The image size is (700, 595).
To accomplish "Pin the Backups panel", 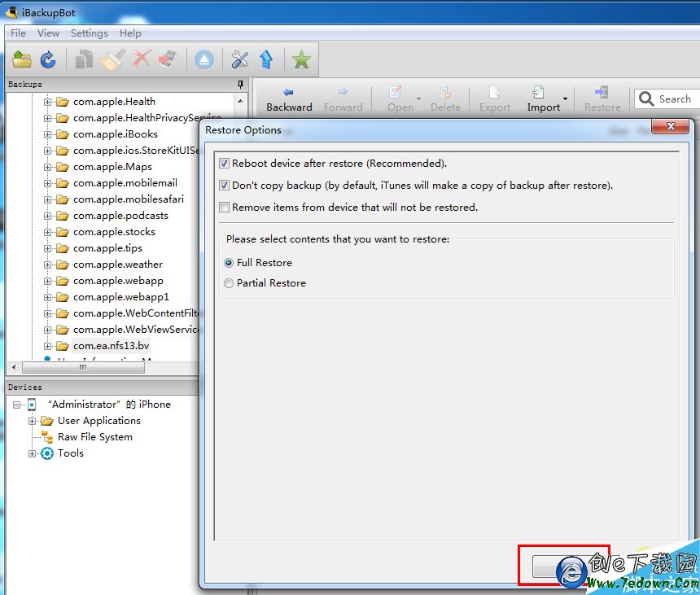I will coord(240,84).
